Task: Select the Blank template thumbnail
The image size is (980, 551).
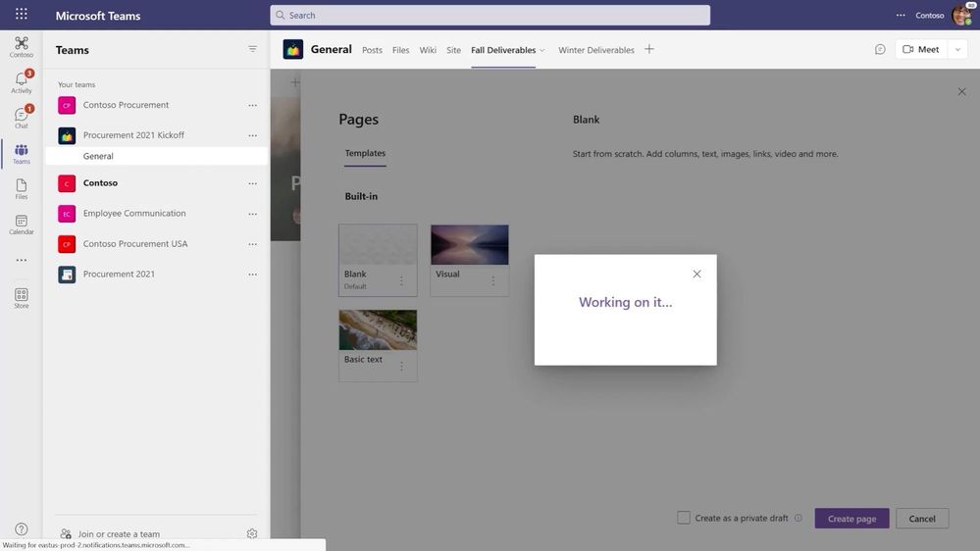Action: click(x=378, y=245)
